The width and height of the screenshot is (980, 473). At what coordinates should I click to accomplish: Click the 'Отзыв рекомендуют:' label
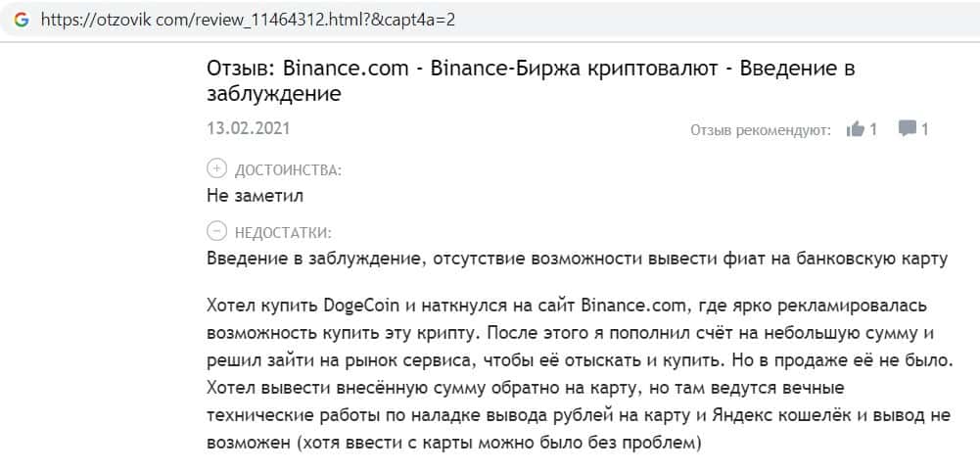point(761,129)
